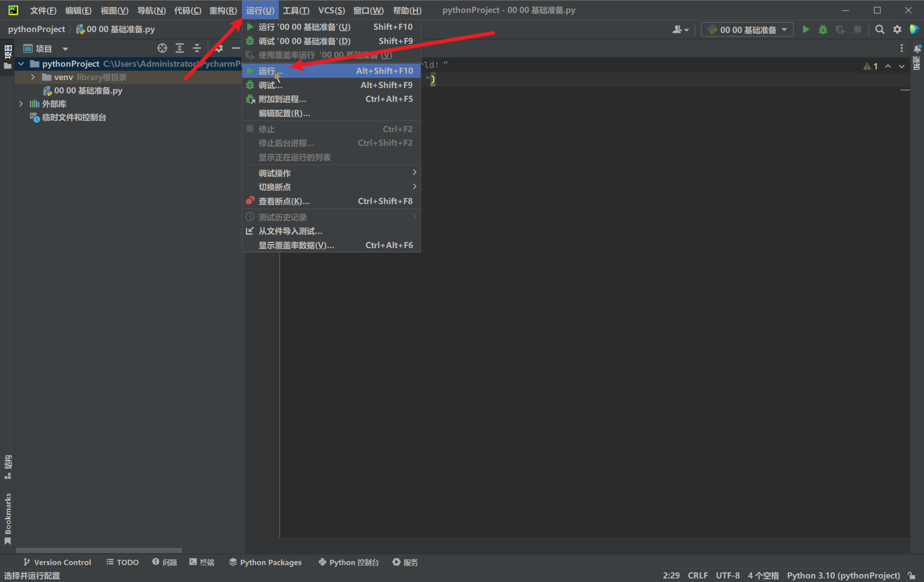Click the Python 3.10 interpreter selector
Screen dimensions: 924x582
(x=843, y=575)
